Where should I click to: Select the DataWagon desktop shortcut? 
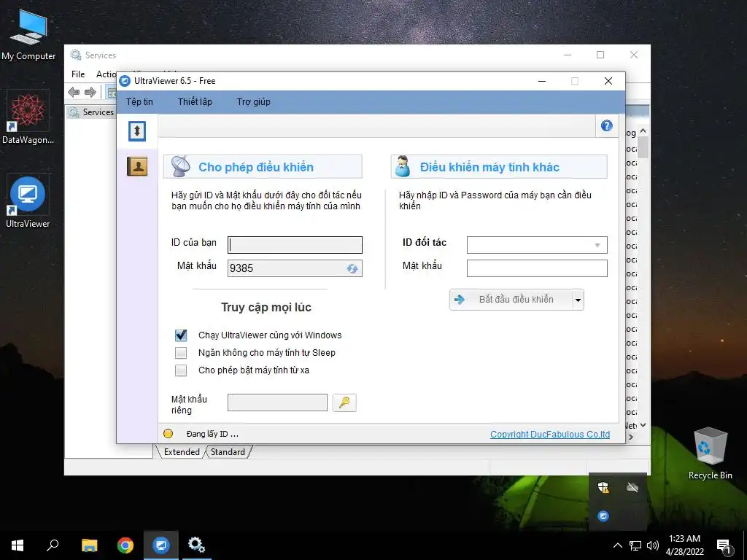28,117
